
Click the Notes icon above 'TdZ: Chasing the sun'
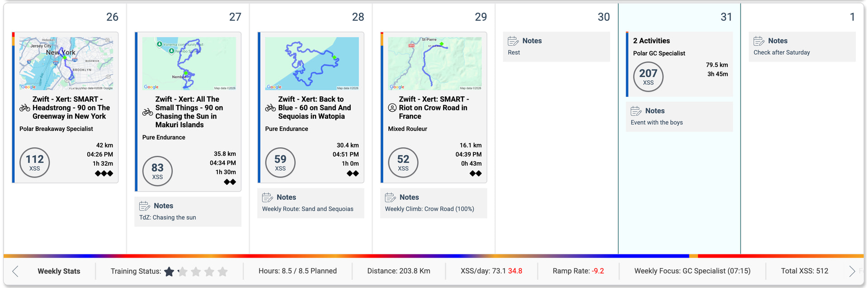pos(145,206)
